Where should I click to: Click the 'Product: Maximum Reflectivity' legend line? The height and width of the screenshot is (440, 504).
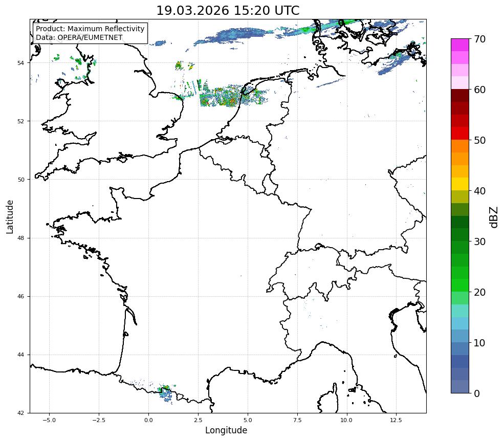coord(90,29)
